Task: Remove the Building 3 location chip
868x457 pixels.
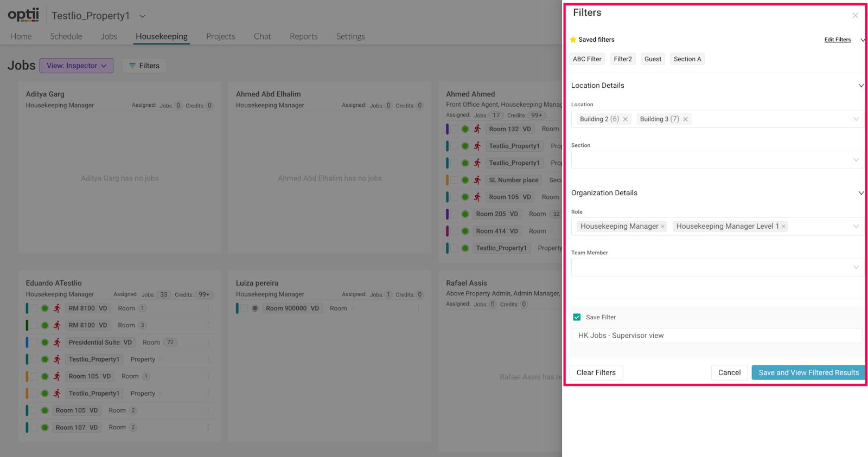Action: tap(685, 119)
